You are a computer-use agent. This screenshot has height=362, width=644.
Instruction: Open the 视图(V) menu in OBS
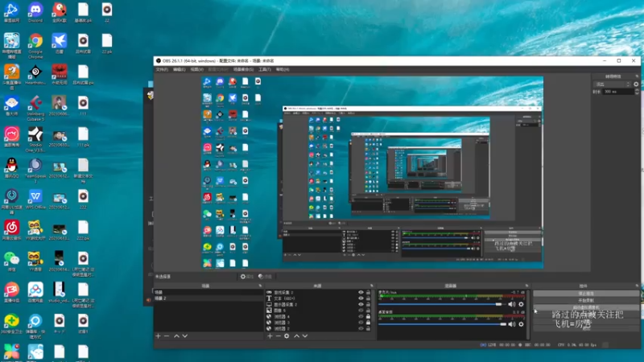pyautogui.click(x=196, y=69)
